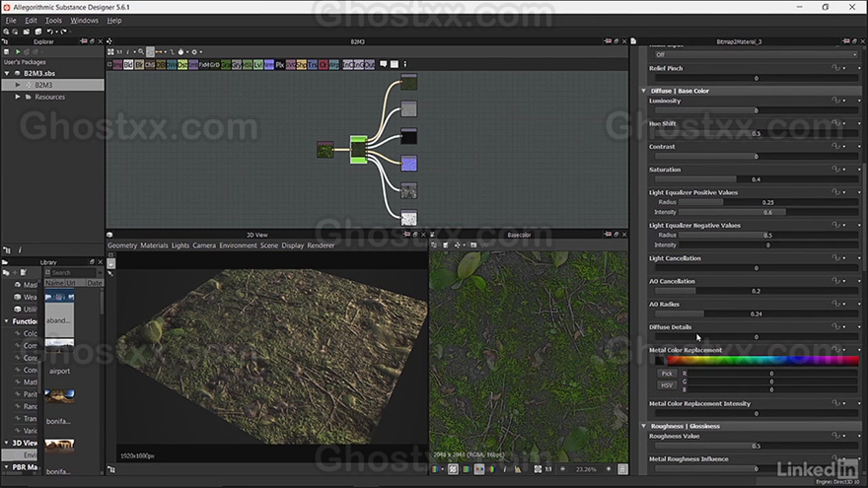
Task: Click zoom out minus in Basecolor view
Action: tap(562, 469)
